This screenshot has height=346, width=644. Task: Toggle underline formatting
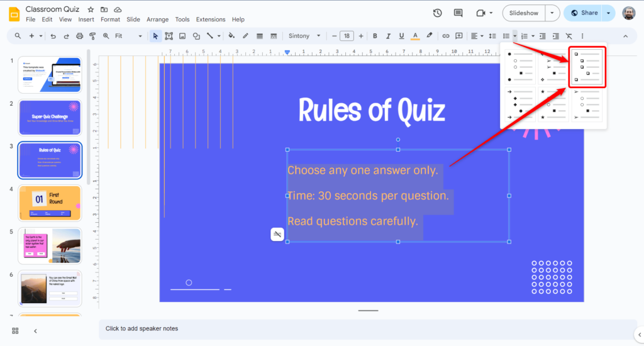coord(401,36)
